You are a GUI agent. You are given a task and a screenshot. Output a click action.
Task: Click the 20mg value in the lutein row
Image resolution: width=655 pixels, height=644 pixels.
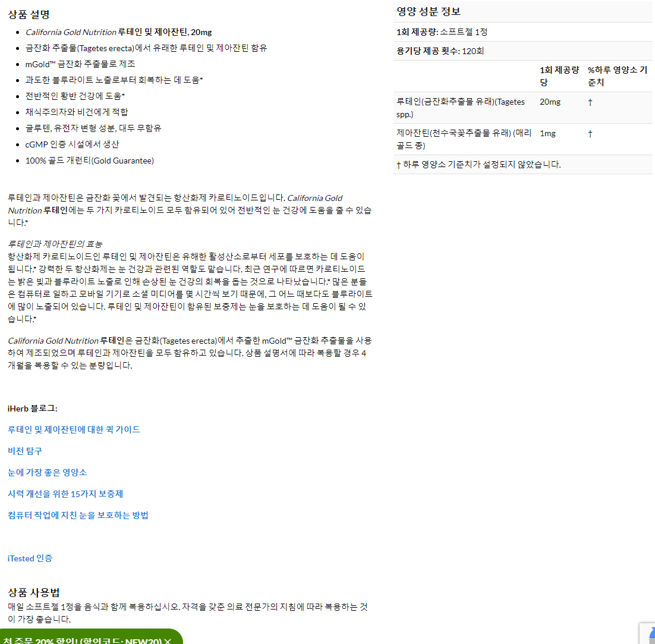(x=550, y=102)
